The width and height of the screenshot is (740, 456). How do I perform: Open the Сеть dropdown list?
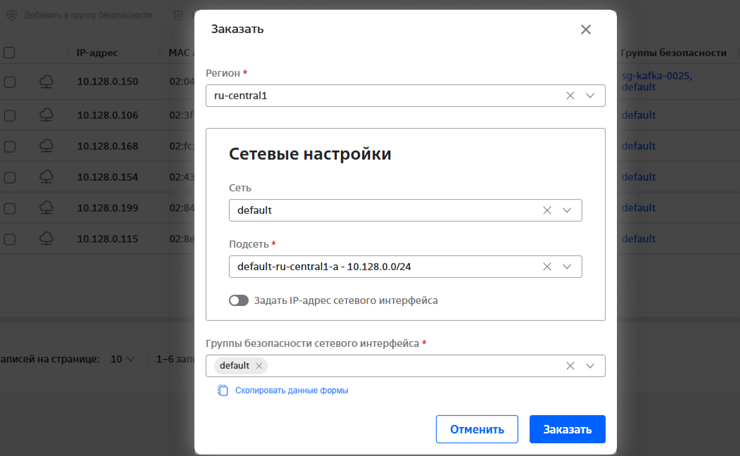[567, 211]
